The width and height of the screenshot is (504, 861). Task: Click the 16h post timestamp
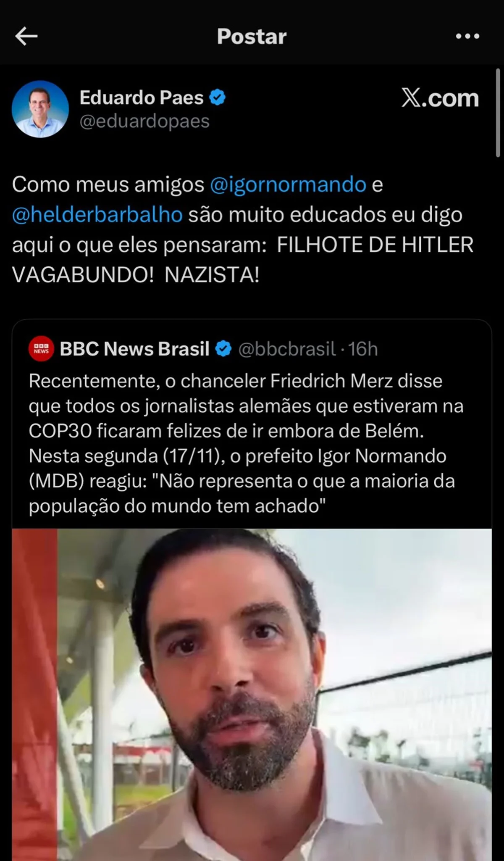[x=363, y=349]
